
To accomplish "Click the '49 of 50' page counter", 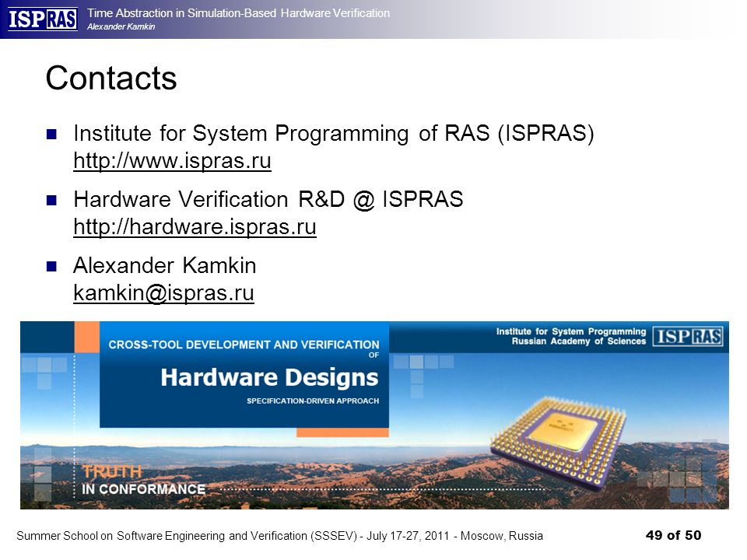I will pos(674,535).
